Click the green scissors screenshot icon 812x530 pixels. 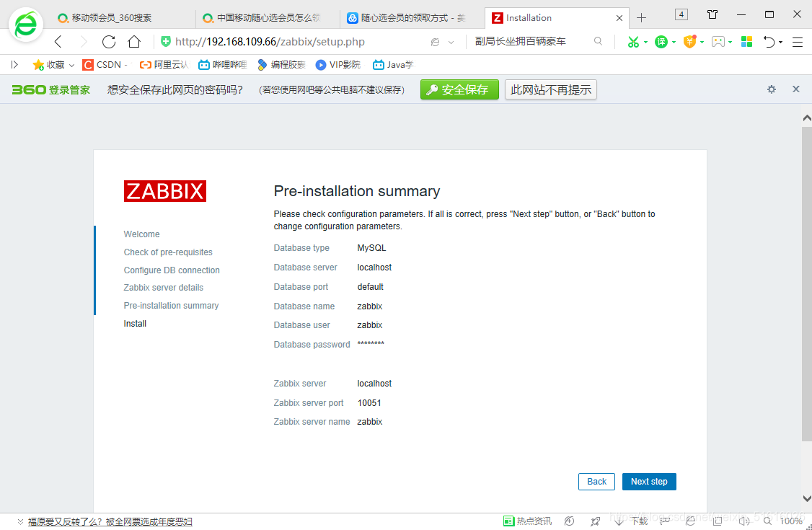(633, 42)
